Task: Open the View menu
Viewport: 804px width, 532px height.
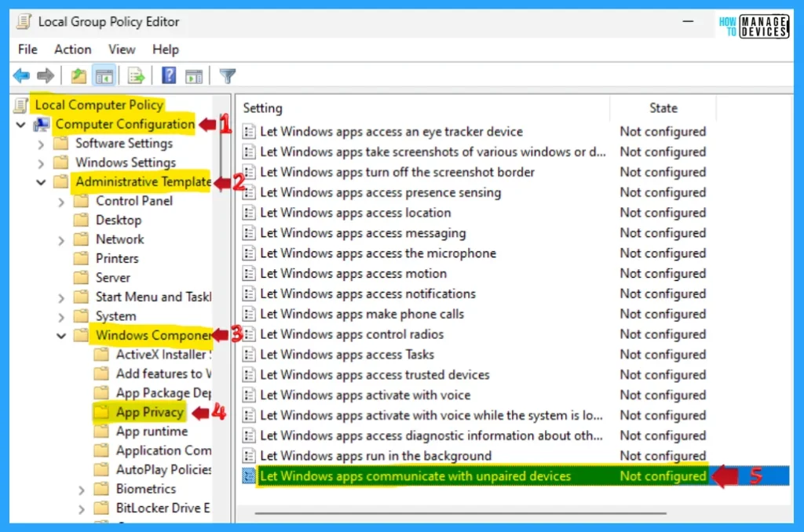Action: [122, 49]
